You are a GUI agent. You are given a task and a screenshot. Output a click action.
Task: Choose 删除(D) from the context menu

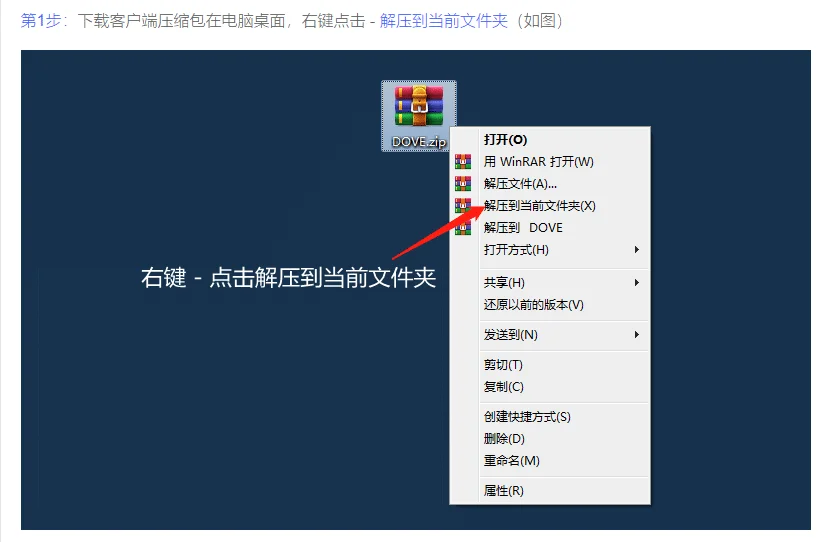[504, 439]
